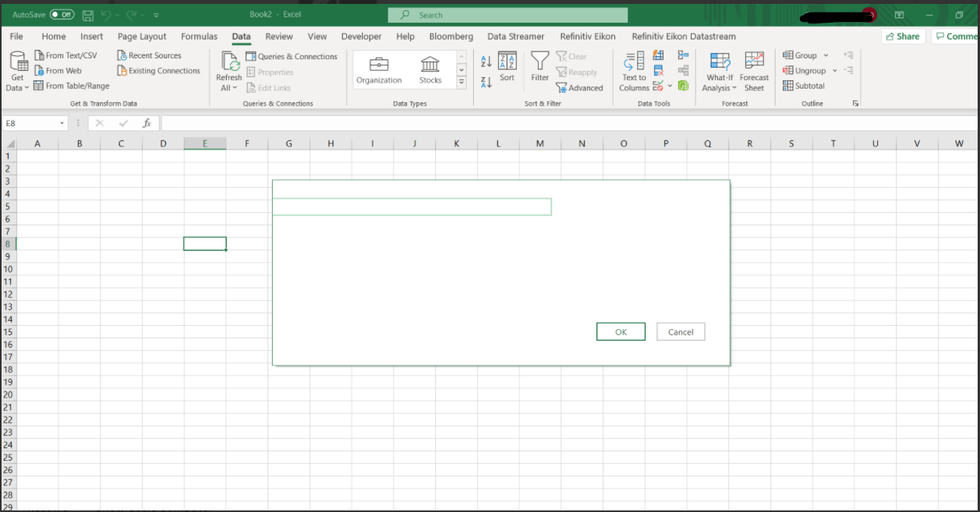Open the Name Box dropdown
This screenshot has height=512, width=980.
[62, 123]
